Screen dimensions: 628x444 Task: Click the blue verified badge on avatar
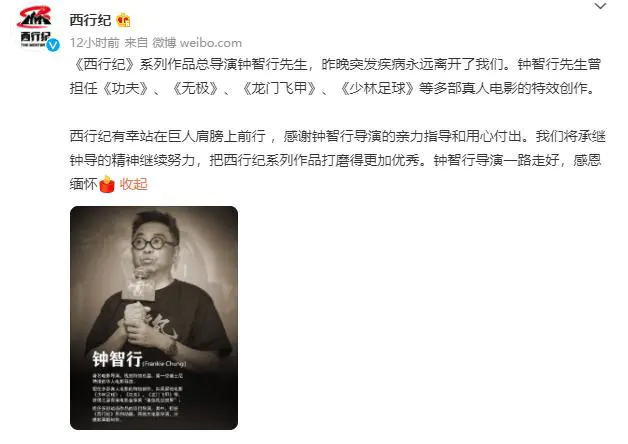[53, 45]
